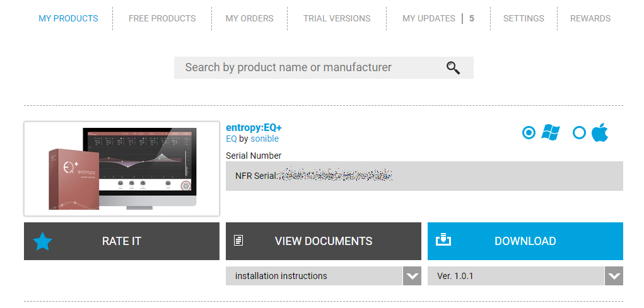This screenshot has width=644, height=308.
Task: Select the Windows platform radio button
Action: point(529,133)
